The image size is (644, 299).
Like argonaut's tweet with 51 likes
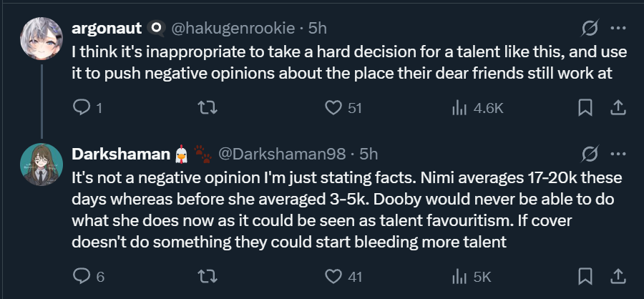click(x=333, y=108)
